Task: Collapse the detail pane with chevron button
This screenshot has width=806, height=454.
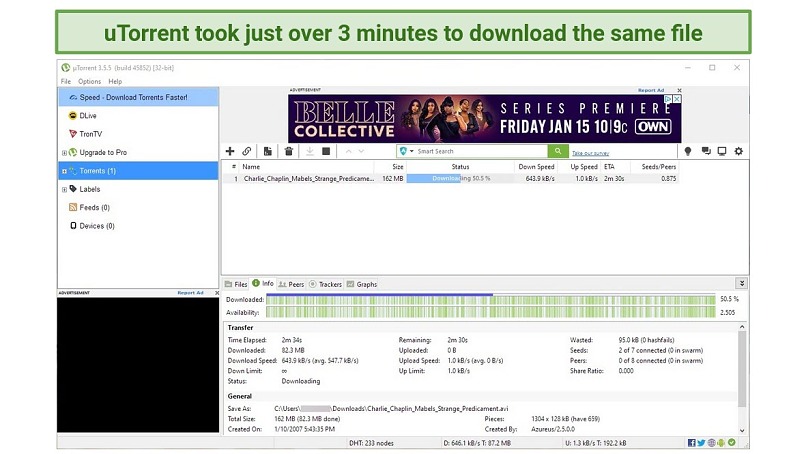Action: [742, 283]
